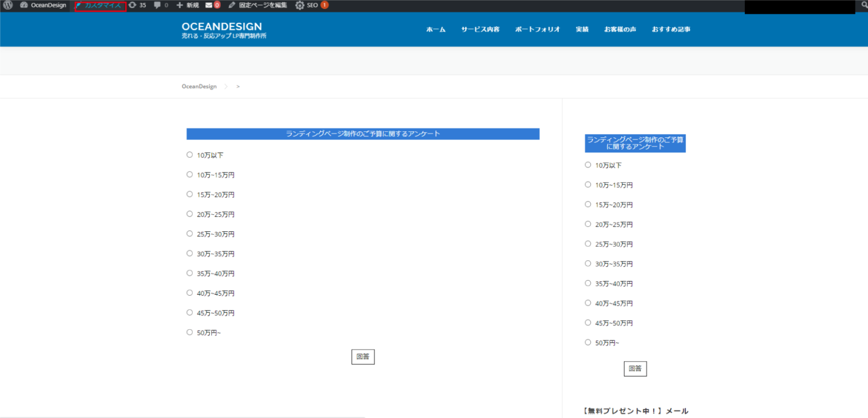Open comments via the speech bubble icon
The image size is (868, 418).
tap(157, 5)
